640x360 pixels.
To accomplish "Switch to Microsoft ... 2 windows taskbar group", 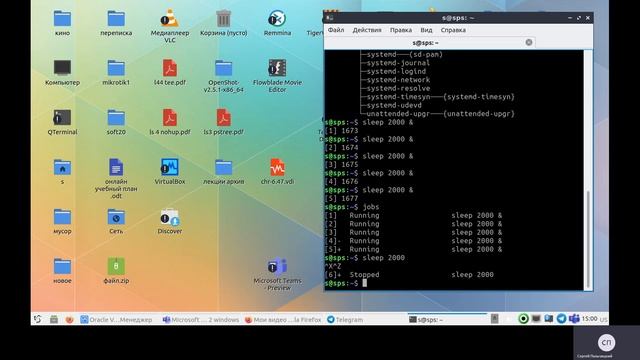I will [x=200, y=320].
